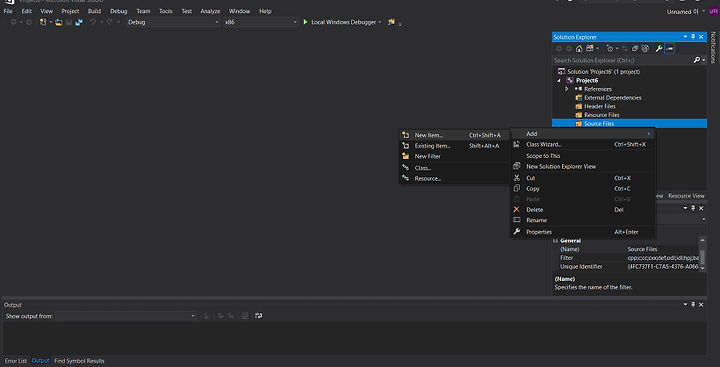Open the Analyze menu
The height and width of the screenshot is (367, 720).
click(x=210, y=11)
